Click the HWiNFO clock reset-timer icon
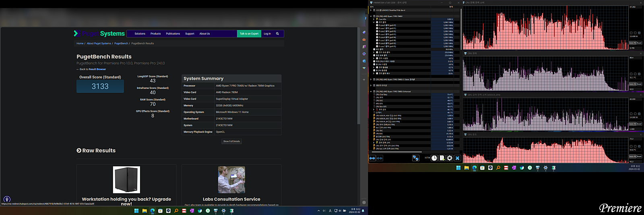644x215 pixels. point(434,158)
